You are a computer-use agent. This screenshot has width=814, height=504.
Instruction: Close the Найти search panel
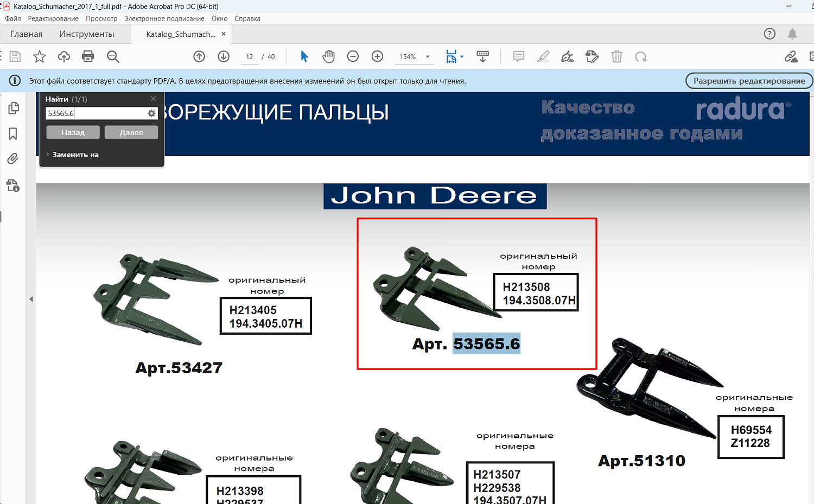[x=154, y=99]
